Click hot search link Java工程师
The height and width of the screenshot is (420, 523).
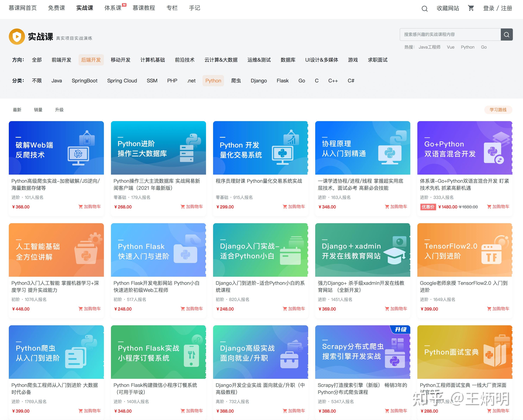click(x=429, y=47)
